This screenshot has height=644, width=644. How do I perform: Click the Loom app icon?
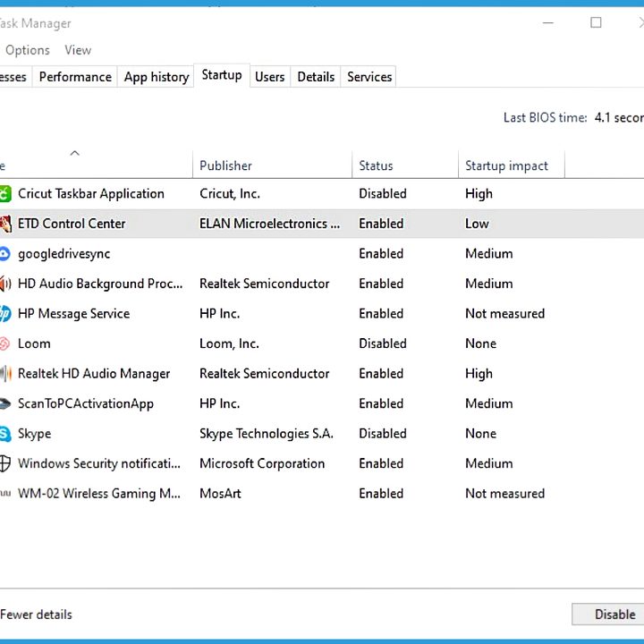[4, 343]
